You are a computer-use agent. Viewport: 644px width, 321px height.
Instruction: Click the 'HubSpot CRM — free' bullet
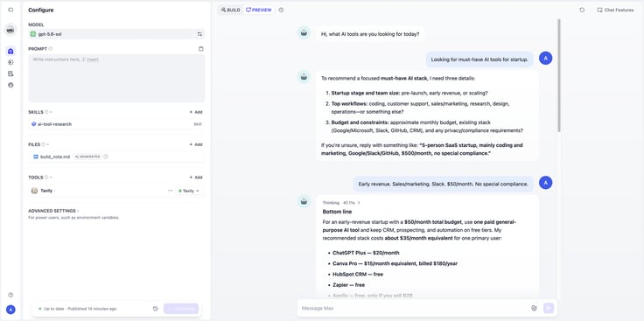[x=358, y=274]
